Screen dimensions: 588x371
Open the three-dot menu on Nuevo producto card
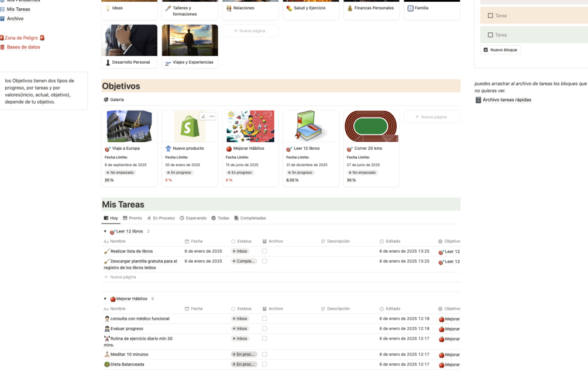coord(212,116)
